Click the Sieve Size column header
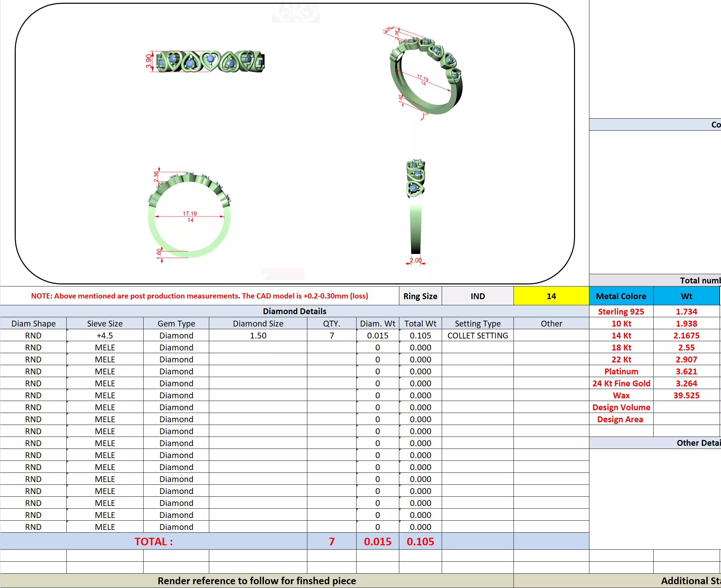This screenshot has height=588, width=721. (105, 323)
